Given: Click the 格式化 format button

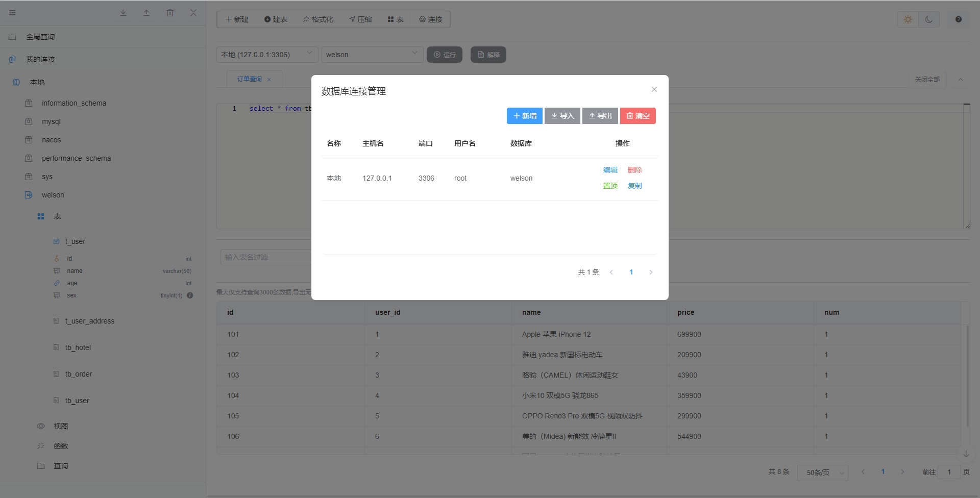Looking at the screenshot, I should tap(318, 19).
